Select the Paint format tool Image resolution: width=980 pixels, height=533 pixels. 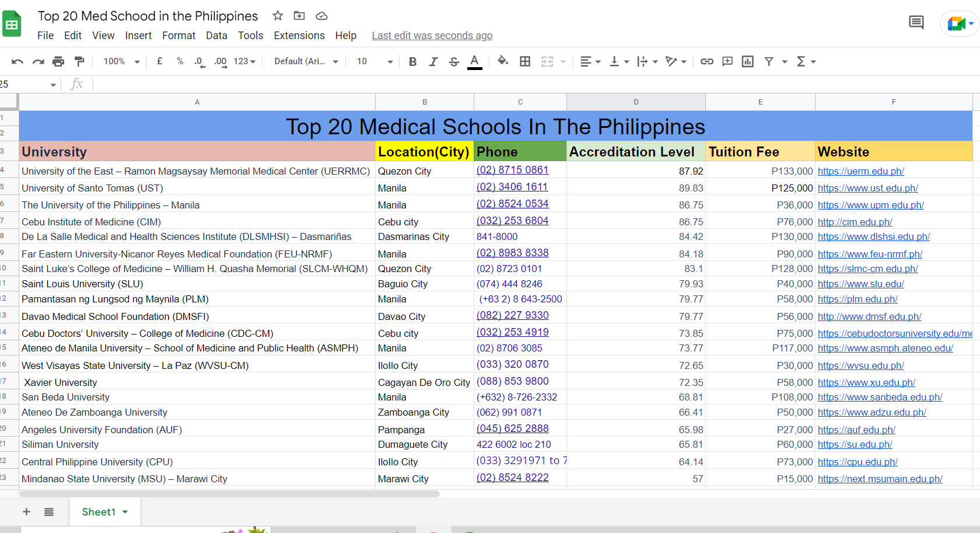[x=79, y=61]
